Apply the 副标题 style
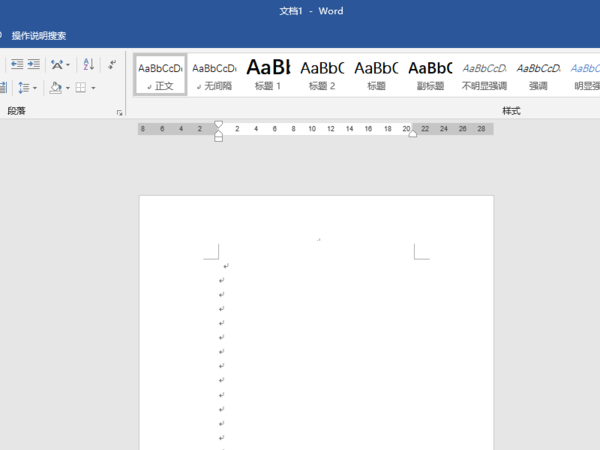 [430, 75]
